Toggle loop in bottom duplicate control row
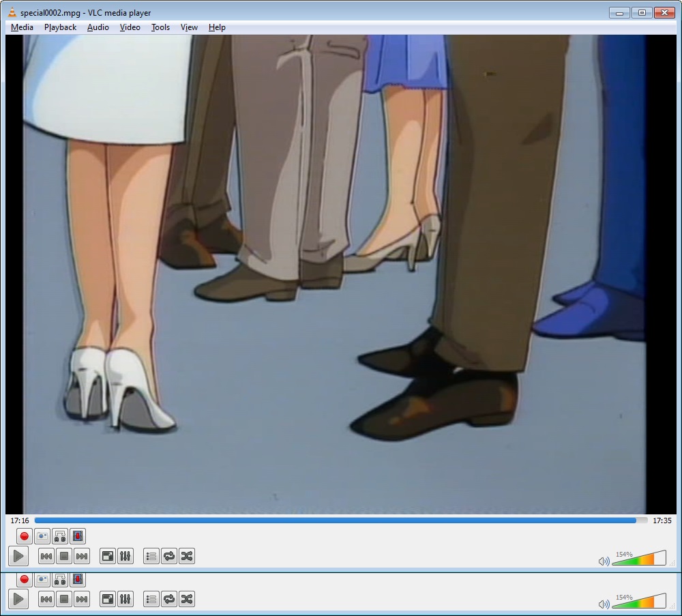The height and width of the screenshot is (616, 682). [x=169, y=599]
